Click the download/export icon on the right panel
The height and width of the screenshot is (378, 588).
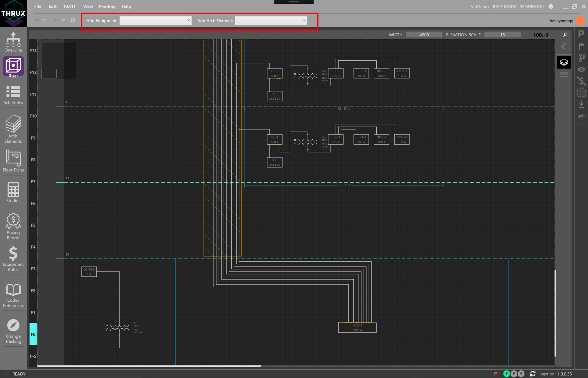[581, 104]
